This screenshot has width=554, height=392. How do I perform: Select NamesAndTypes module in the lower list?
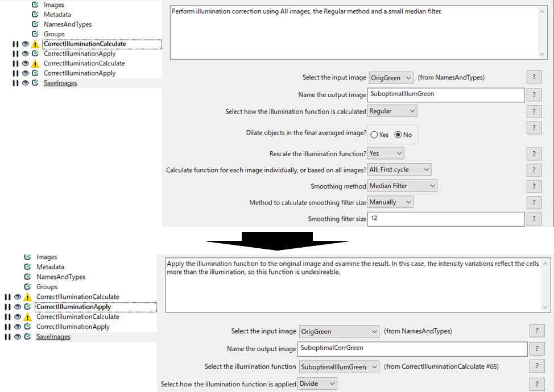[x=61, y=277]
